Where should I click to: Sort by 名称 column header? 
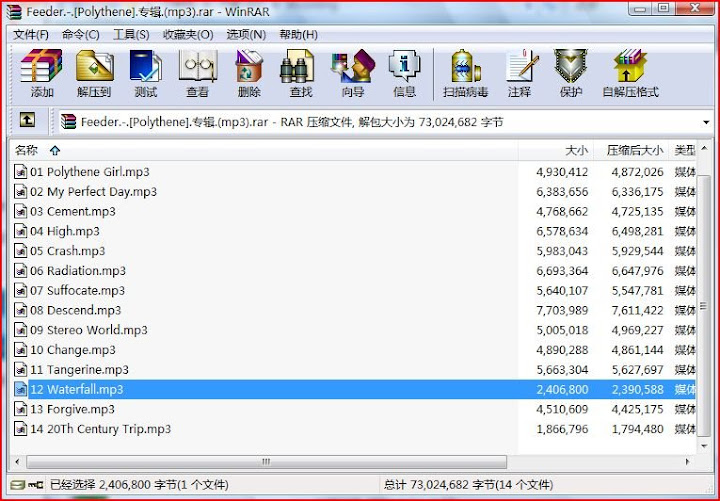pos(264,150)
